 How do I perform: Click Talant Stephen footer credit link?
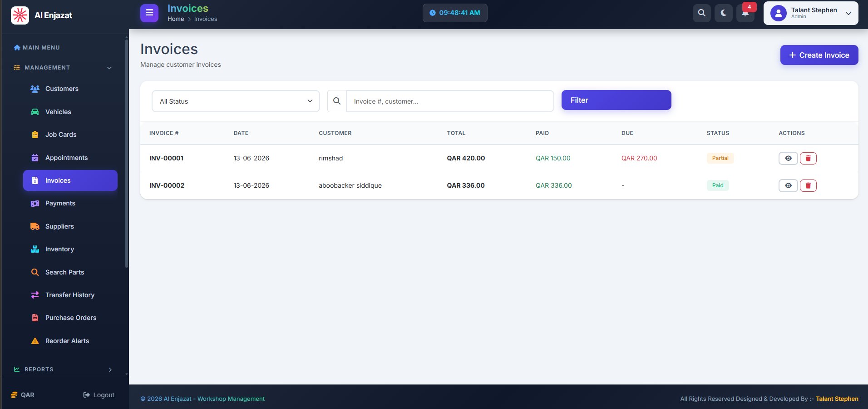[x=837, y=399]
